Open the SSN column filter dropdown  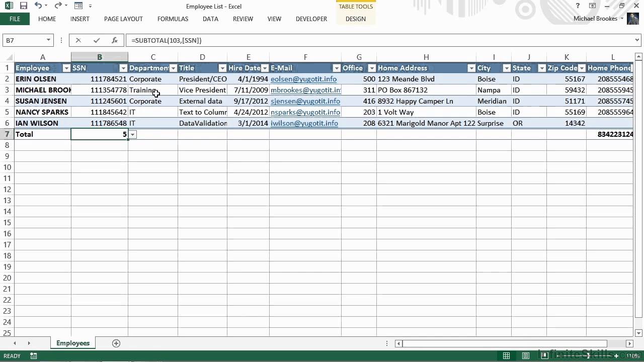coord(123,68)
